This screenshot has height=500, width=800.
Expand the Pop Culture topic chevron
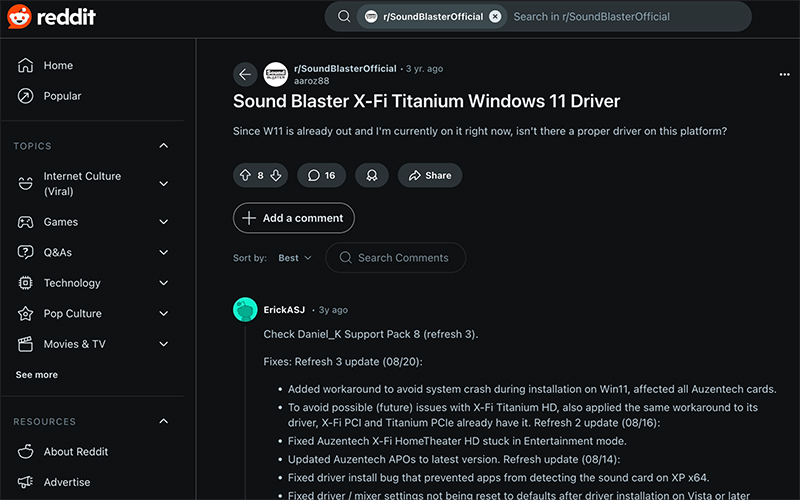point(163,314)
